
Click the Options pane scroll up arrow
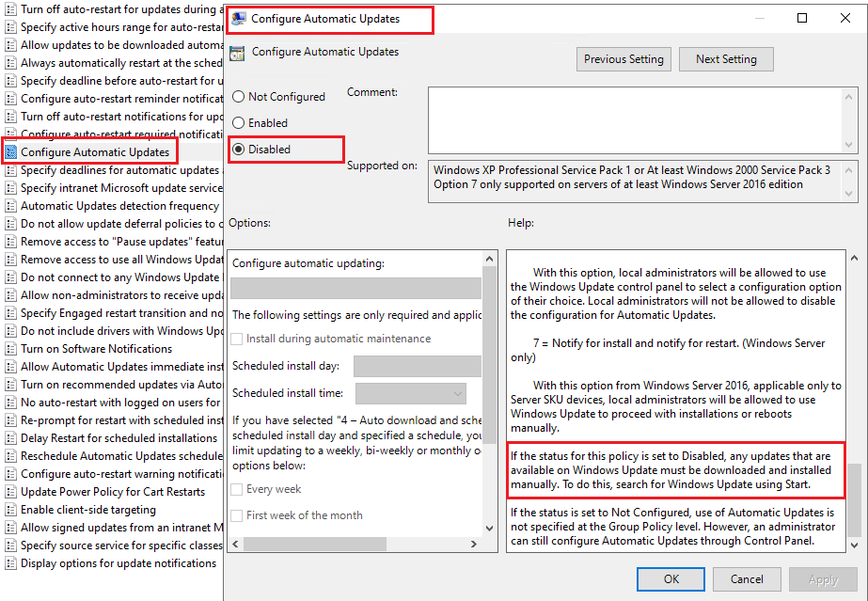pyautogui.click(x=489, y=259)
